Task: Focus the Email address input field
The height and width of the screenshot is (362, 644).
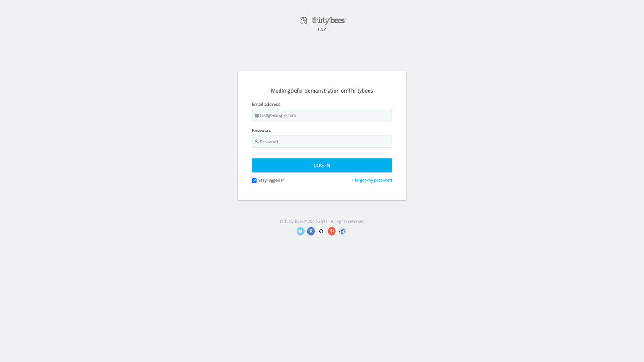Action: click(x=322, y=115)
